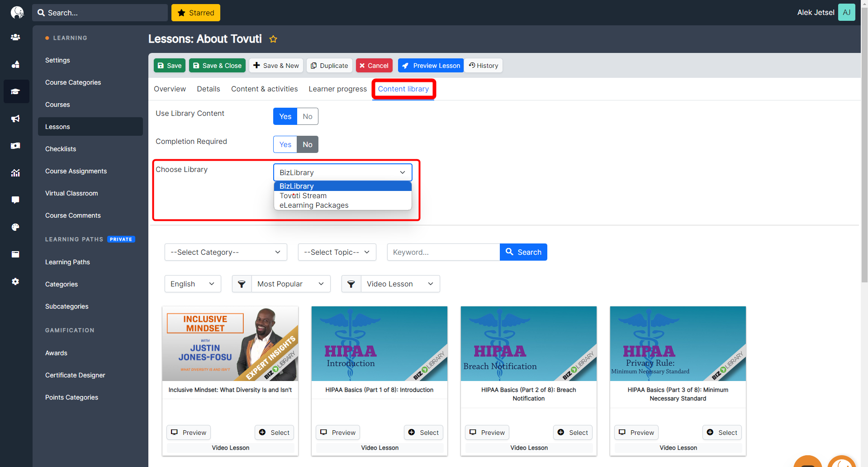Select HIPAA Basics Part 2 lesson
868x467 pixels.
point(573,432)
